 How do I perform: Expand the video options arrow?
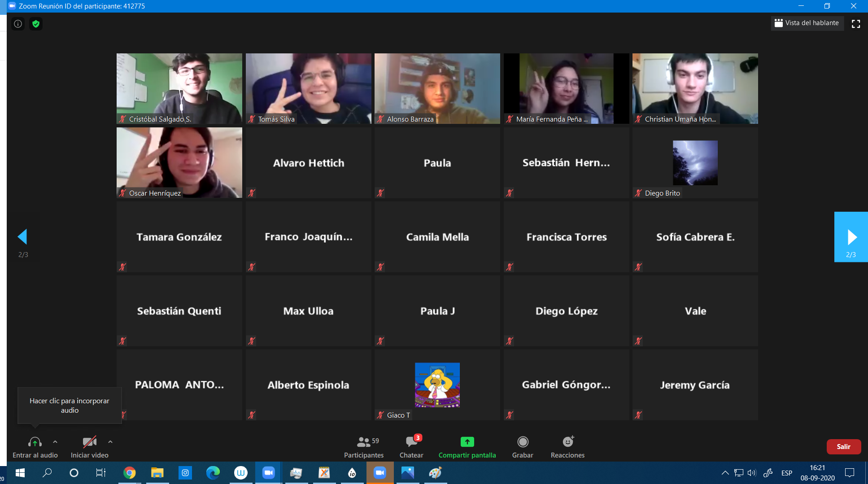(x=110, y=442)
